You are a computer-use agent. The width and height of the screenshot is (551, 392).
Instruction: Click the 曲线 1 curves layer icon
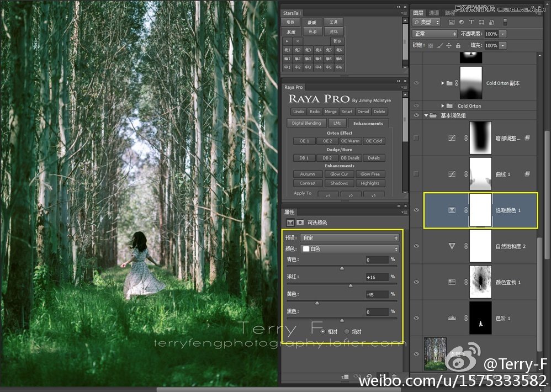452,174
